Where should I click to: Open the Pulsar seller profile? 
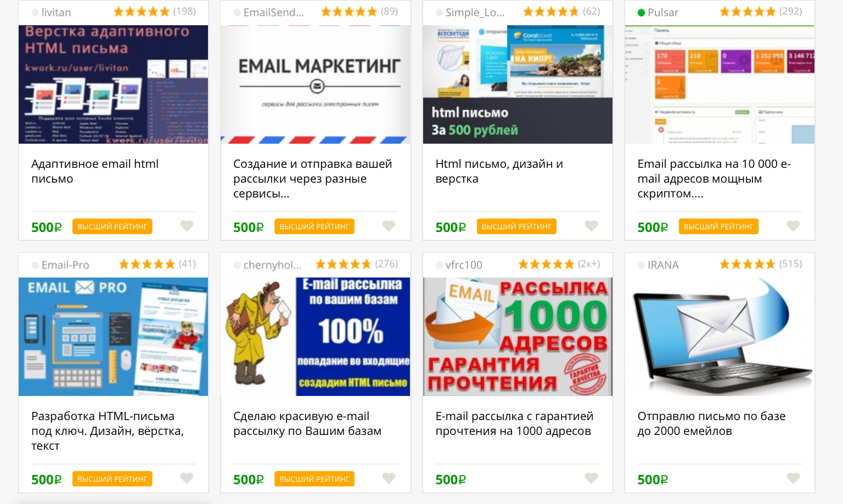tap(662, 12)
